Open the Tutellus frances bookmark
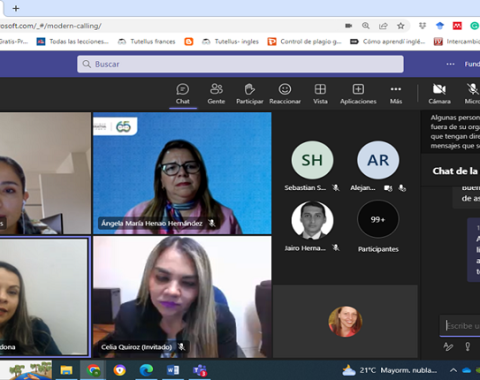 (147, 41)
